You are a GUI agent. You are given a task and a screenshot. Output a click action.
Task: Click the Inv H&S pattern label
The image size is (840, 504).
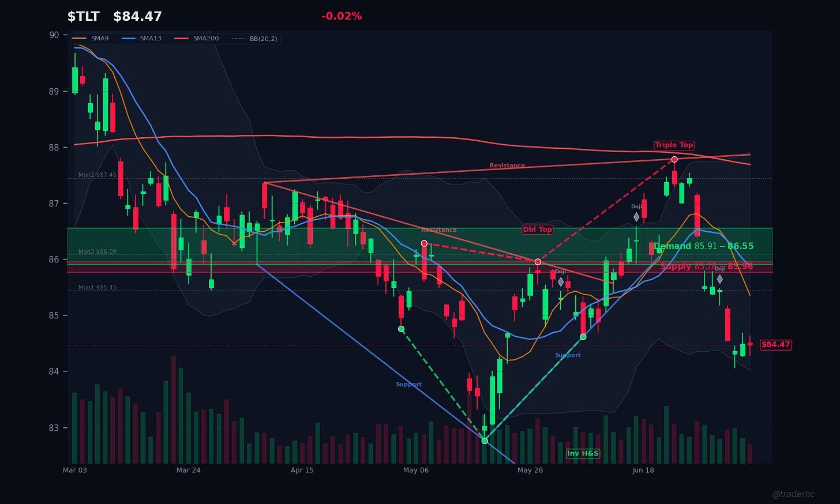(583, 453)
